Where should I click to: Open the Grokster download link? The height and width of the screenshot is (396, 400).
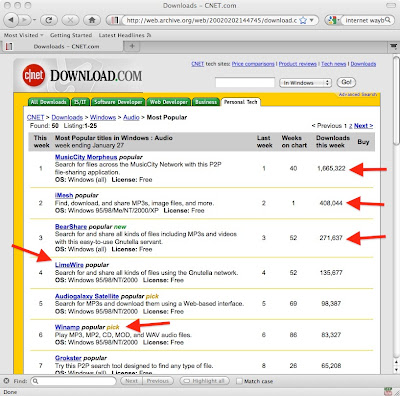[x=68, y=358]
